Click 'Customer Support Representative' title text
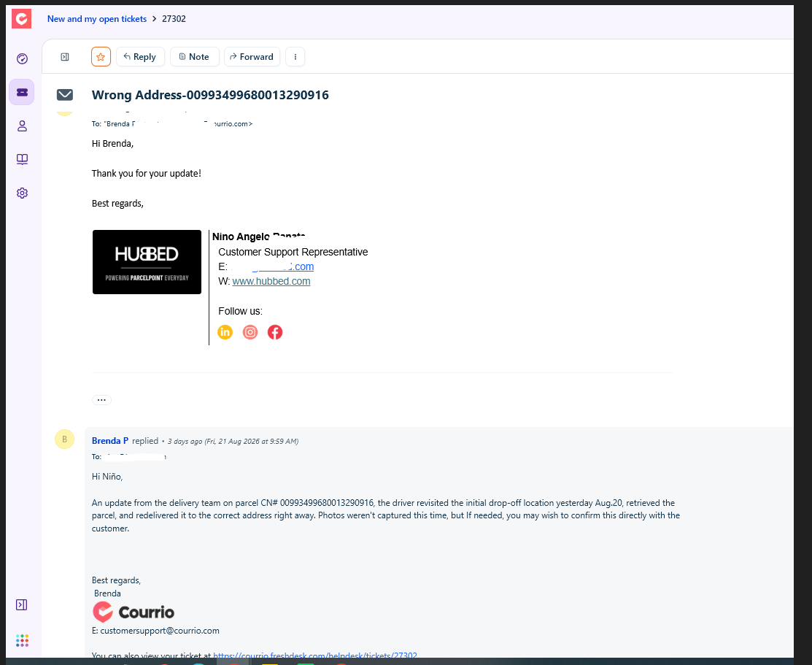This screenshot has height=665, width=812. 293,252
